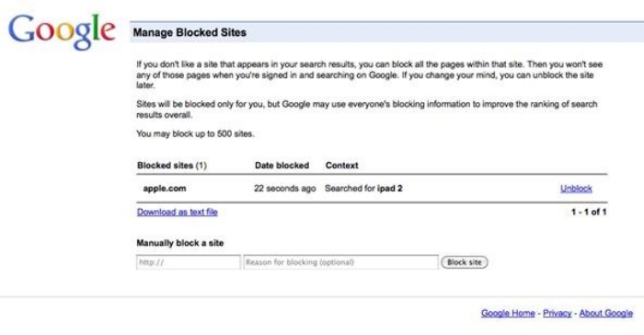Click the Date blocked column header

(282, 166)
